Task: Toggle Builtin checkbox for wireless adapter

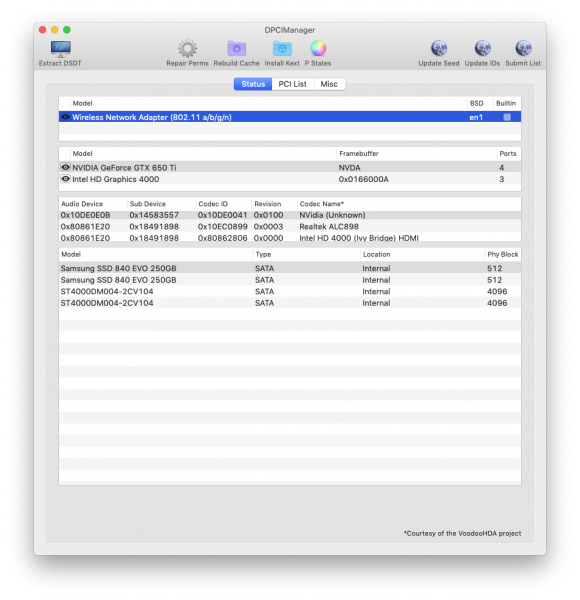Action: coord(507,117)
